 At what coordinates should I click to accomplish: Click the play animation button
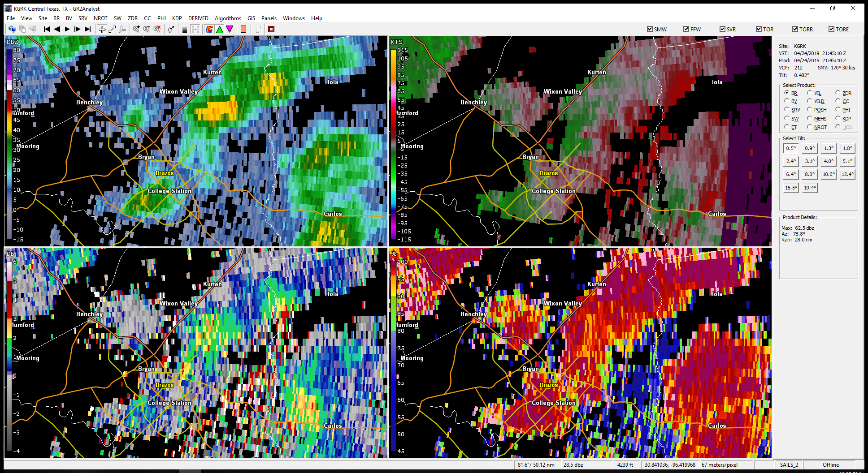tap(67, 29)
